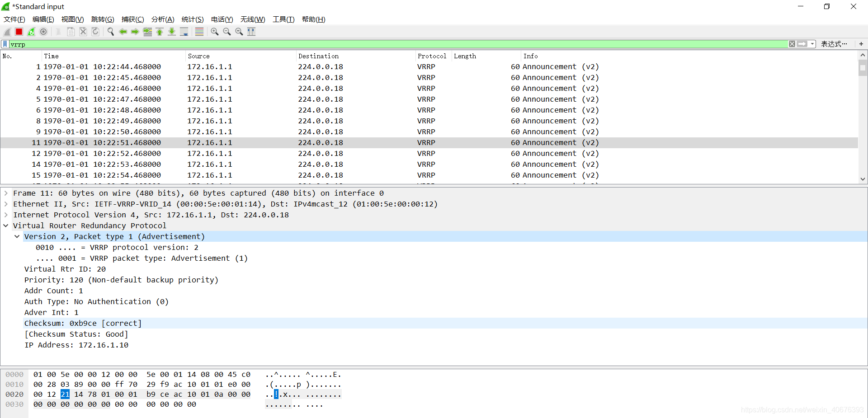The width and height of the screenshot is (868, 418).
Task: Click the vrrp display filter field
Action: (398, 44)
